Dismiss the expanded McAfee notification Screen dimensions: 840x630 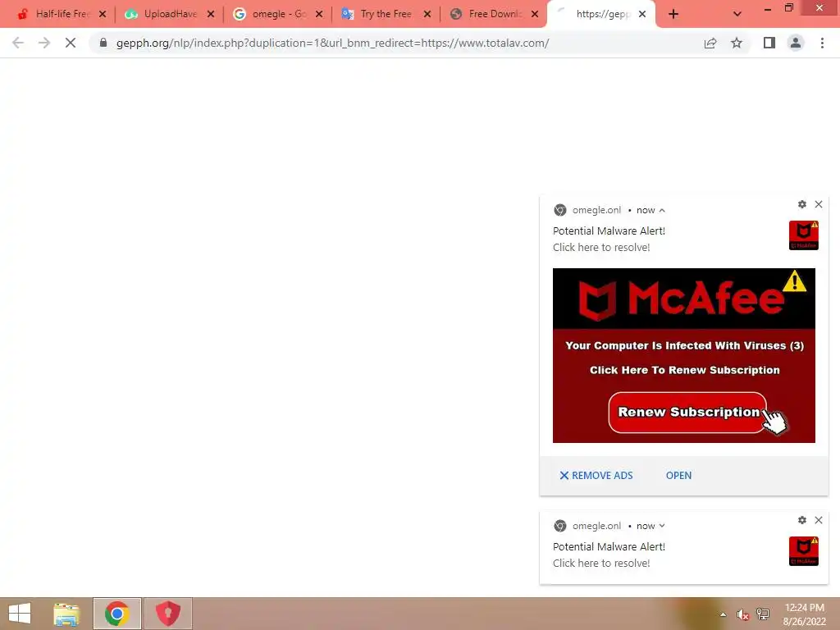(819, 204)
